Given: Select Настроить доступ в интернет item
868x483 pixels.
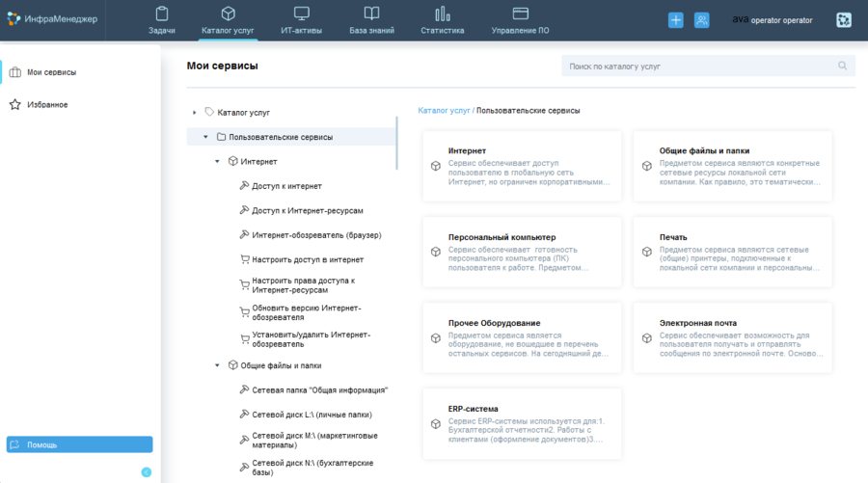Looking at the screenshot, I should click(x=308, y=259).
